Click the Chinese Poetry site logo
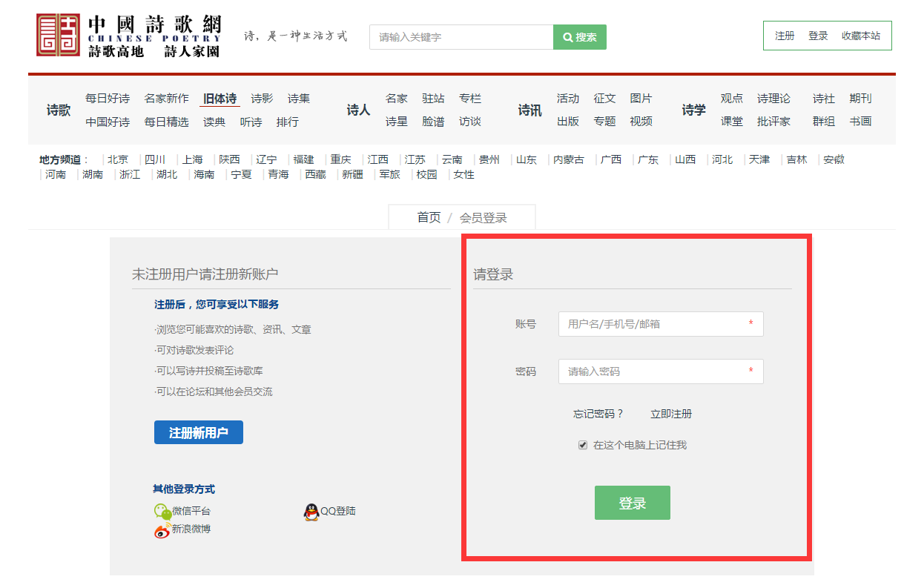The image size is (904, 588). click(58, 35)
